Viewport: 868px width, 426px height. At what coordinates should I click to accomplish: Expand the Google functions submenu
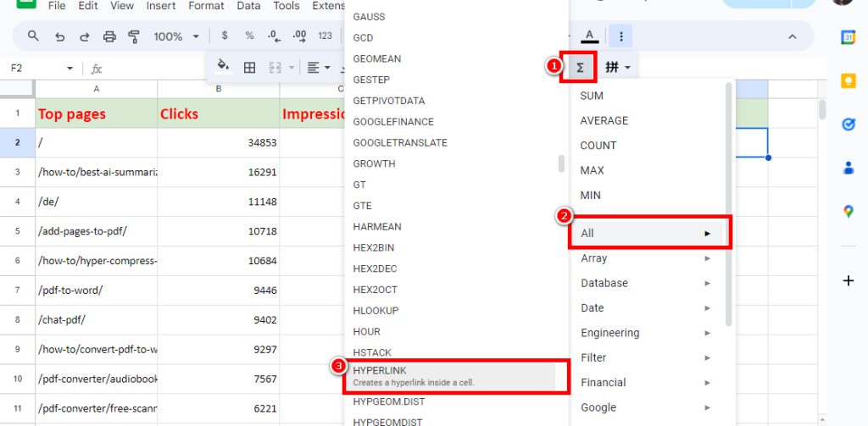click(x=647, y=407)
